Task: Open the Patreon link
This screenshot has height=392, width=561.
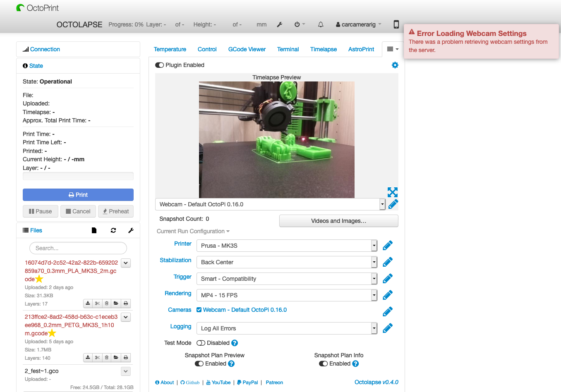Action: (274, 382)
